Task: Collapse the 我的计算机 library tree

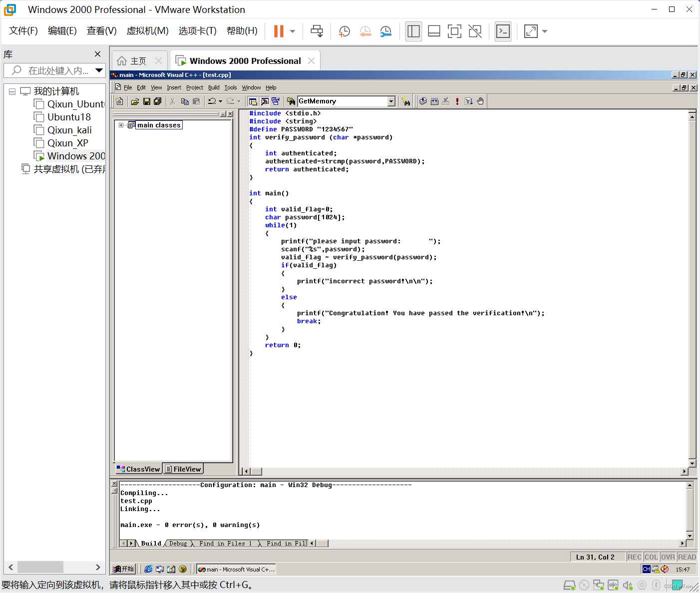Action: tap(12, 91)
